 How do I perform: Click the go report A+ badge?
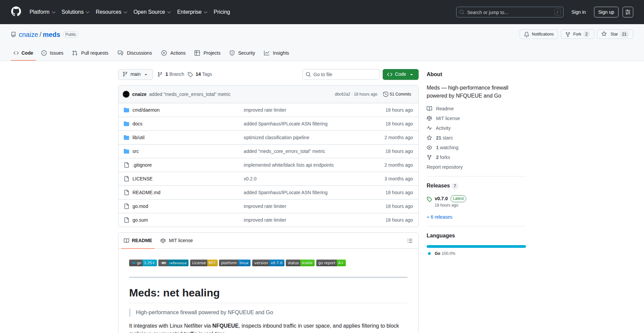(x=331, y=263)
